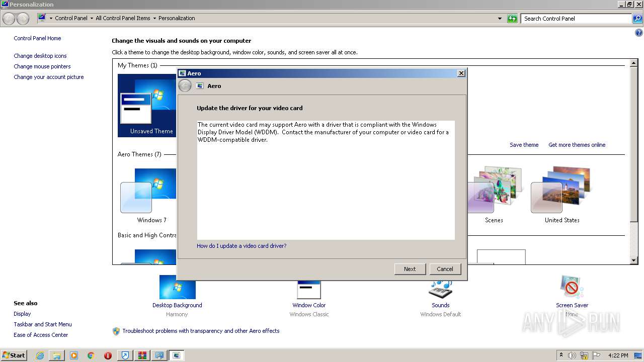Screen dimensions: 644x362
Task: Open Desktop Background settings icon
Action: (x=177, y=287)
